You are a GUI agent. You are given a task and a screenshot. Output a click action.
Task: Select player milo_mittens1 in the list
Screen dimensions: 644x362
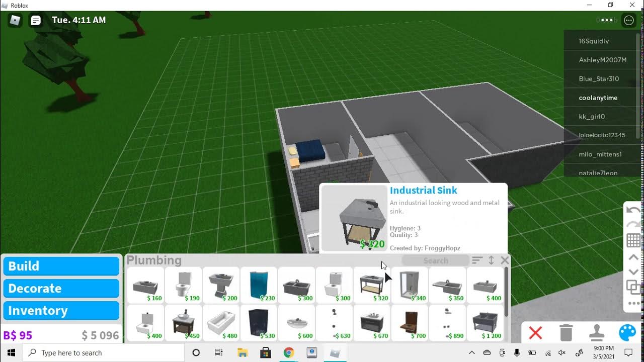pyautogui.click(x=600, y=154)
